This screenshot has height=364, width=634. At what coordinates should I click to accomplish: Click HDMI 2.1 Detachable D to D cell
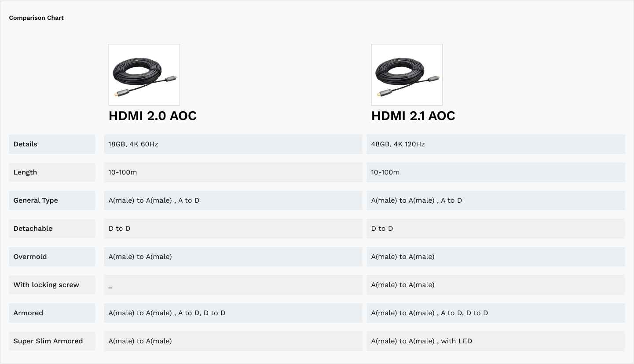[x=382, y=229]
